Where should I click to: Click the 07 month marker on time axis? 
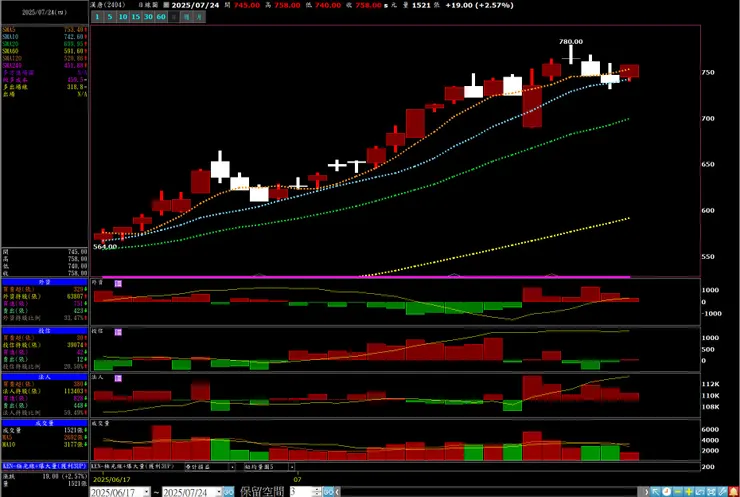(297, 480)
